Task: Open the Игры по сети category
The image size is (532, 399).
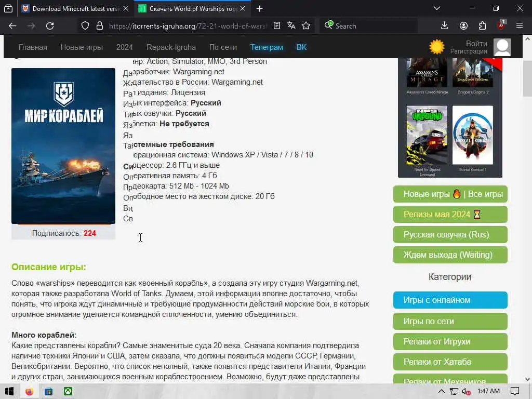Action: pyautogui.click(x=450, y=321)
